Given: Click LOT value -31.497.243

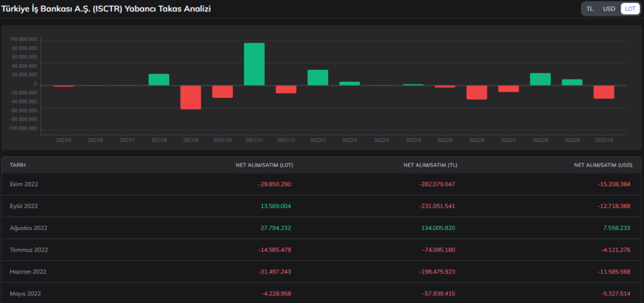Looking at the screenshot, I should 275,272.
